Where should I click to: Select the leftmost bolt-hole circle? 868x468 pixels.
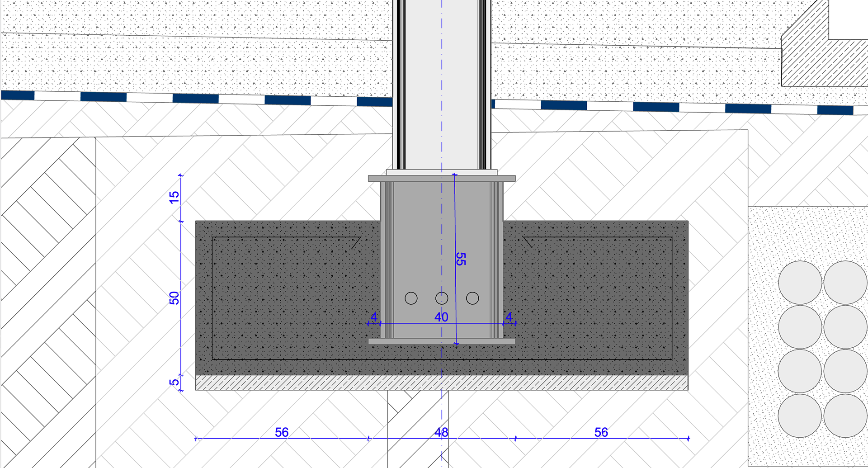(x=411, y=298)
